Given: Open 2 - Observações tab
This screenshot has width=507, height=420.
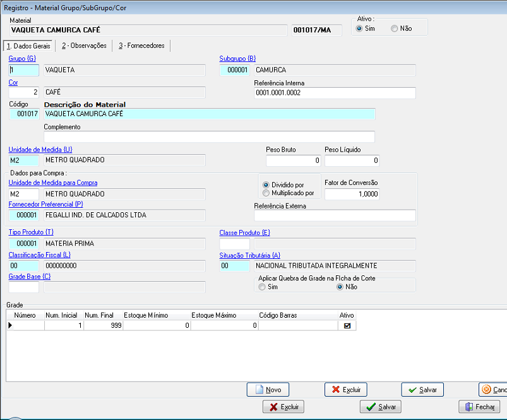Looking at the screenshot, I should click(x=84, y=45).
